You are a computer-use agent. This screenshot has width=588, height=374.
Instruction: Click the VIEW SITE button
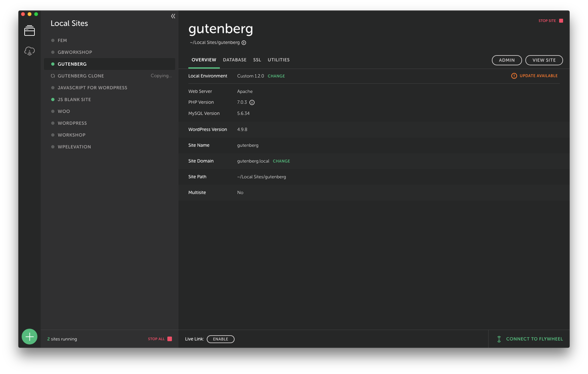(x=544, y=60)
